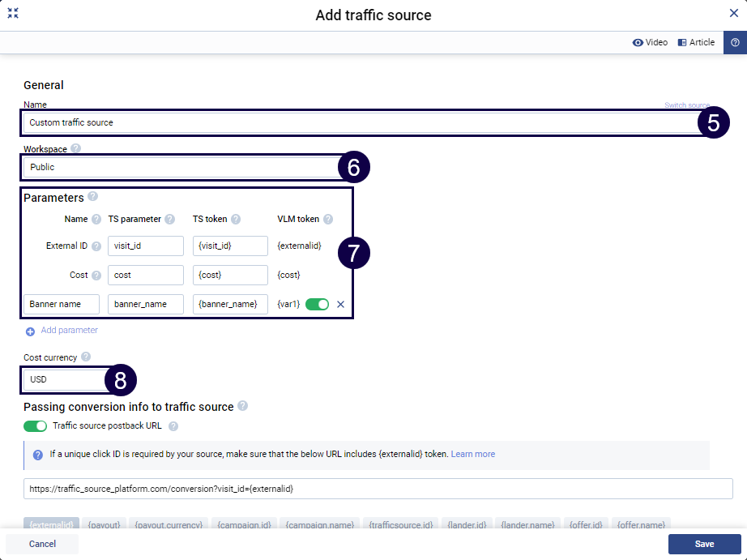Click the plus icon to add a parameter
The width and height of the screenshot is (747, 560).
point(29,330)
